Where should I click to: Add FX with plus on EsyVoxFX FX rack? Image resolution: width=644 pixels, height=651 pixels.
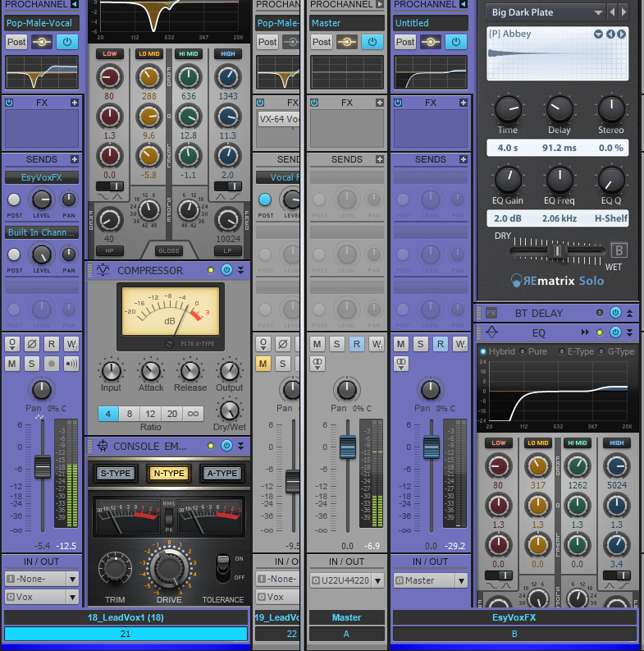(x=463, y=103)
